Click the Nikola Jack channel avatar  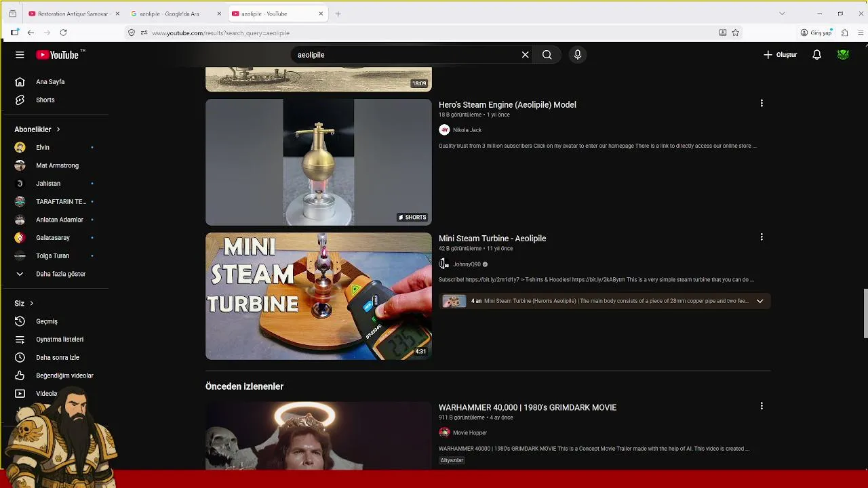tap(444, 130)
